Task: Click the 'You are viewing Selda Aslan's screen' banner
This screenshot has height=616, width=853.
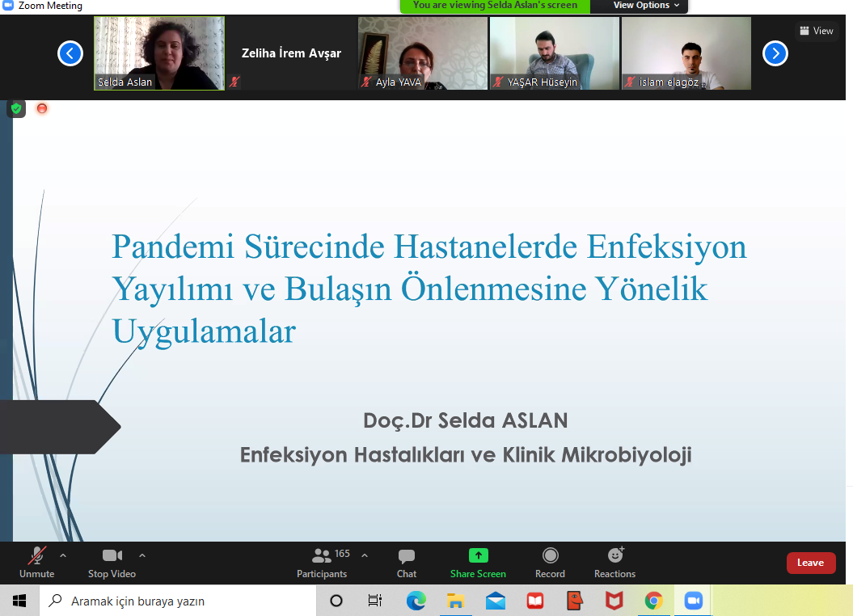Action: [495, 6]
